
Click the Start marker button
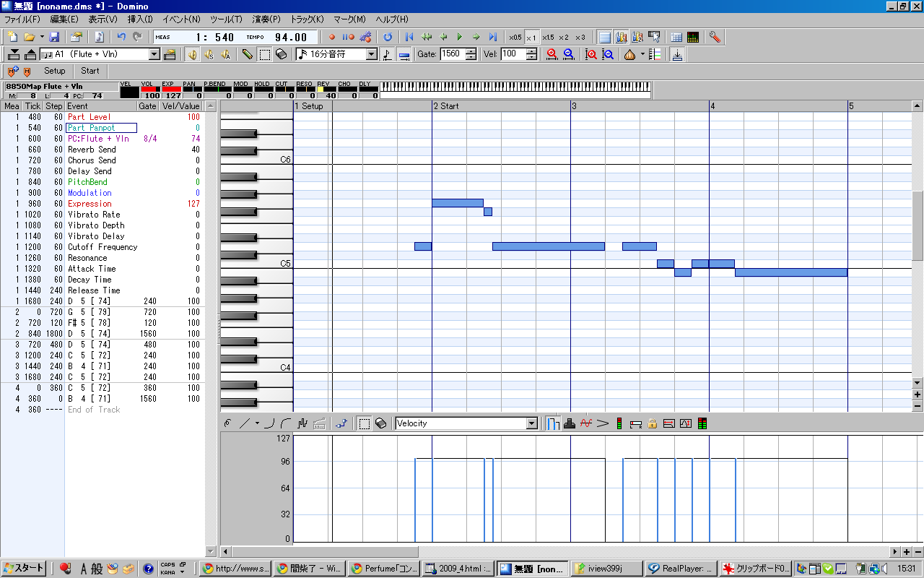[90, 71]
